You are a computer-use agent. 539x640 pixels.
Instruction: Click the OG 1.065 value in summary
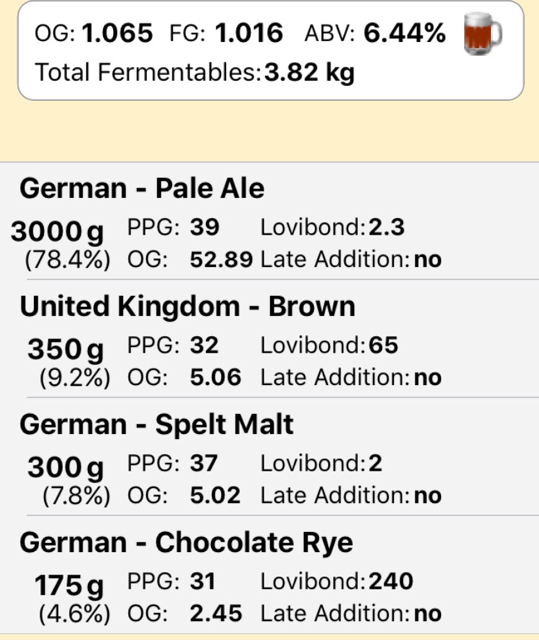pos(118,33)
